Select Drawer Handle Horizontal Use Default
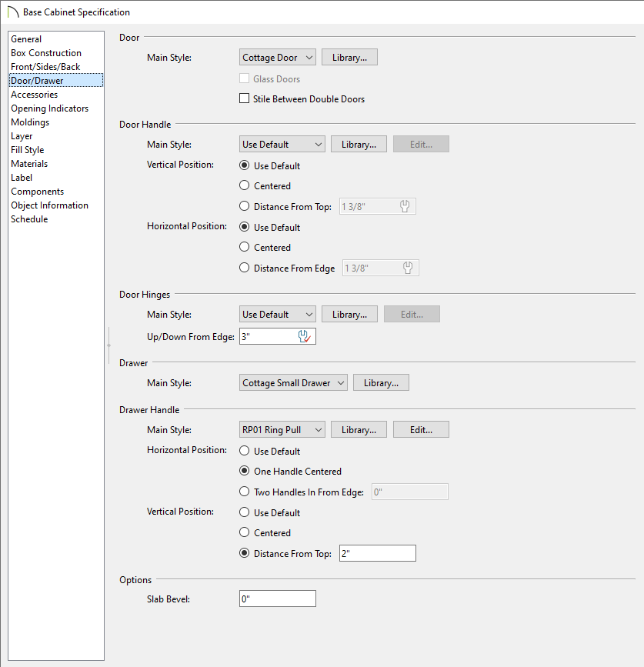The image size is (644, 667). click(x=244, y=451)
